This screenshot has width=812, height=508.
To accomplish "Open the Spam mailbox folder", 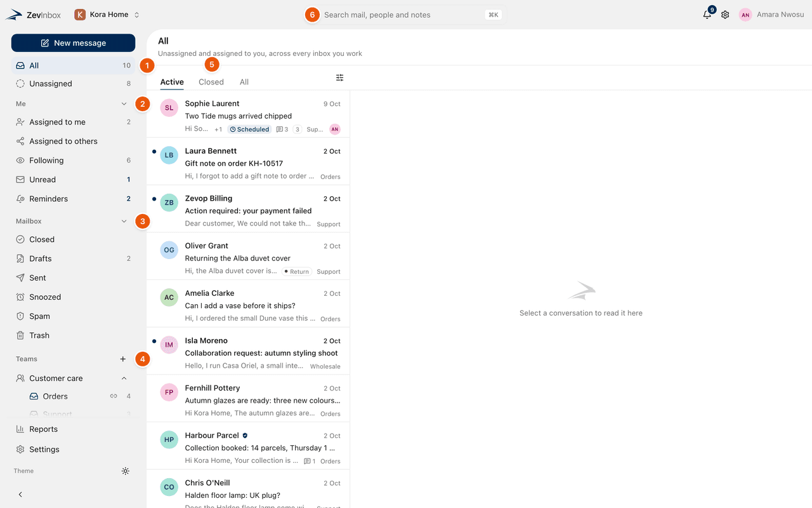I will pos(73,316).
